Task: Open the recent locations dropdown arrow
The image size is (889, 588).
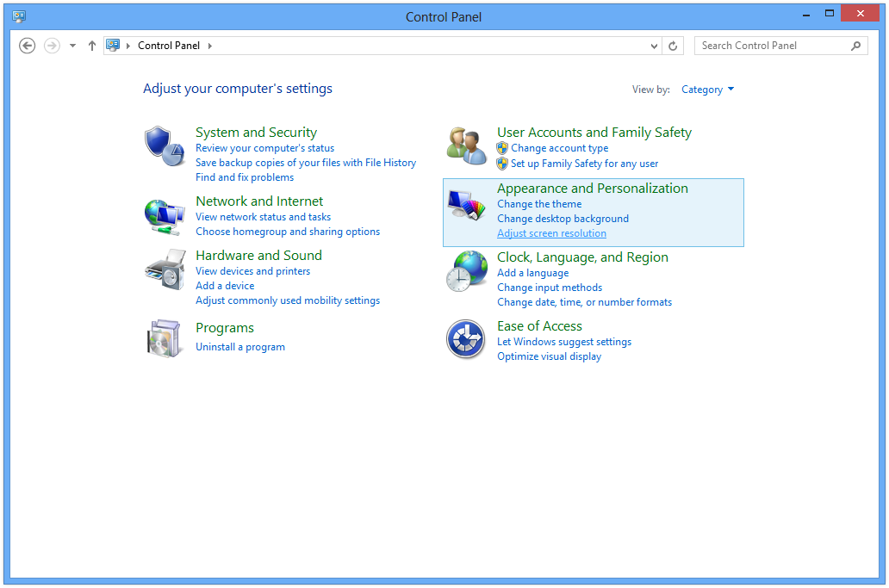Action: click(x=72, y=46)
